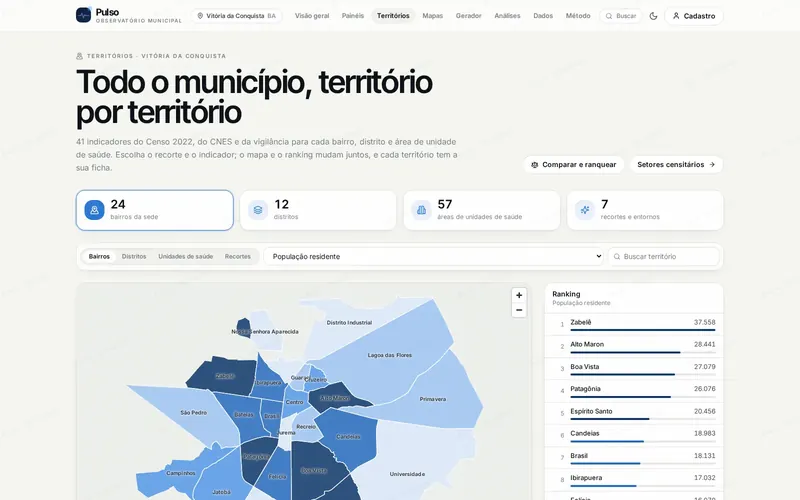The height and width of the screenshot is (500, 800).
Task: Open Setores censitários link
Action: tap(677, 164)
